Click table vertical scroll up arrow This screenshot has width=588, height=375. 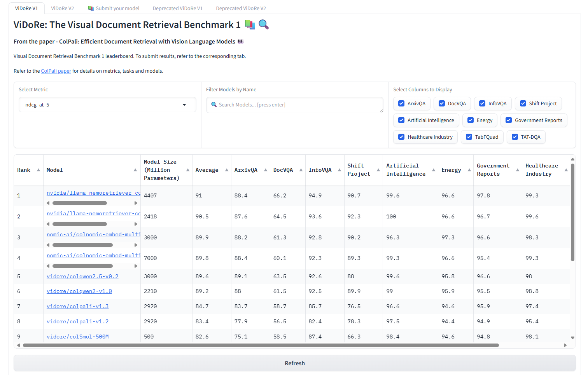(572, 159)
